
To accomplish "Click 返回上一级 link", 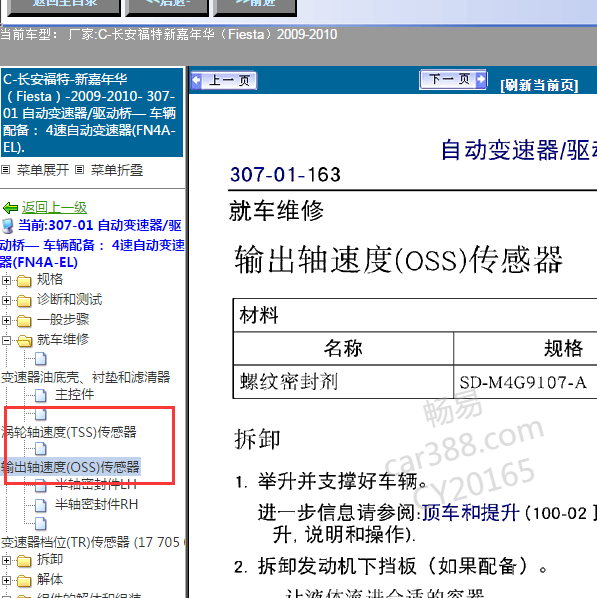I will pyautogui.click(x=54, y=207).
